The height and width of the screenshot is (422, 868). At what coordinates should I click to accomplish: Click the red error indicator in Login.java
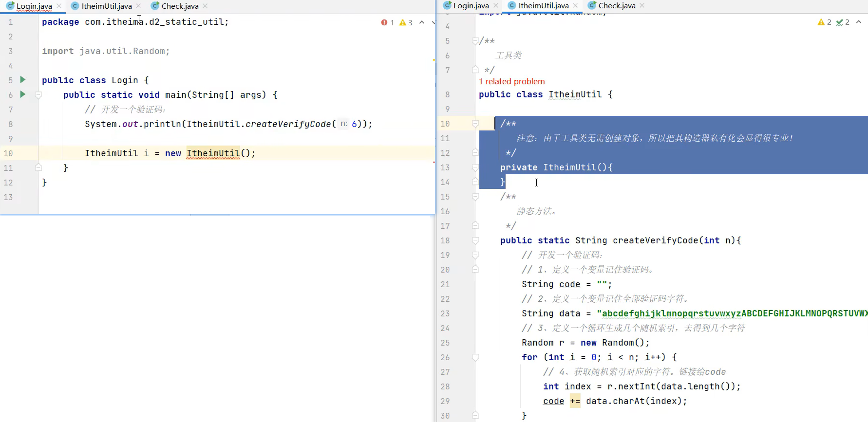[385, 22]
